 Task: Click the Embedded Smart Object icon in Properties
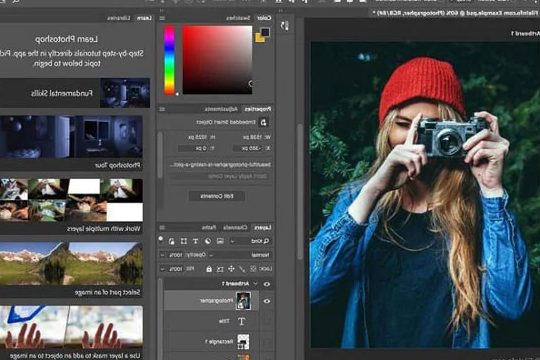point(263,122)
